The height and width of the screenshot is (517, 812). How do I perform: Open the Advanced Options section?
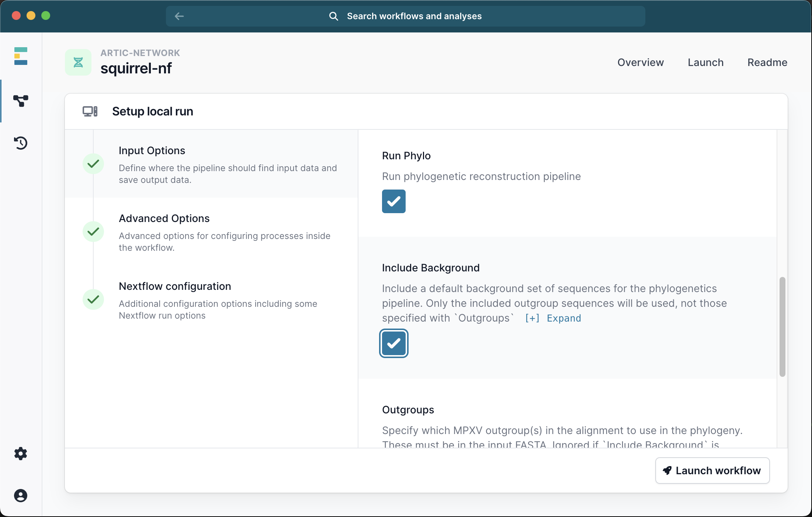coord(164,218)
